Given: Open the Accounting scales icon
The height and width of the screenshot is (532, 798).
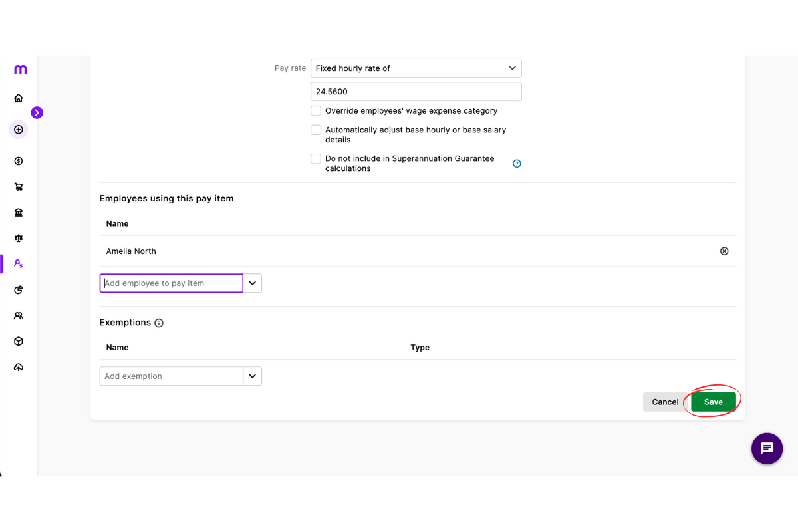Looking at the screenshot, I should (x=19, y=238).
